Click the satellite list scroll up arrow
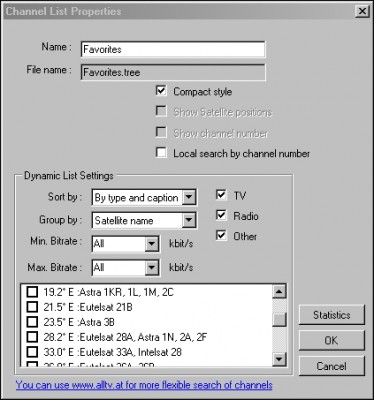Viewport: 374px width, 400px height. tap(279, 292)
